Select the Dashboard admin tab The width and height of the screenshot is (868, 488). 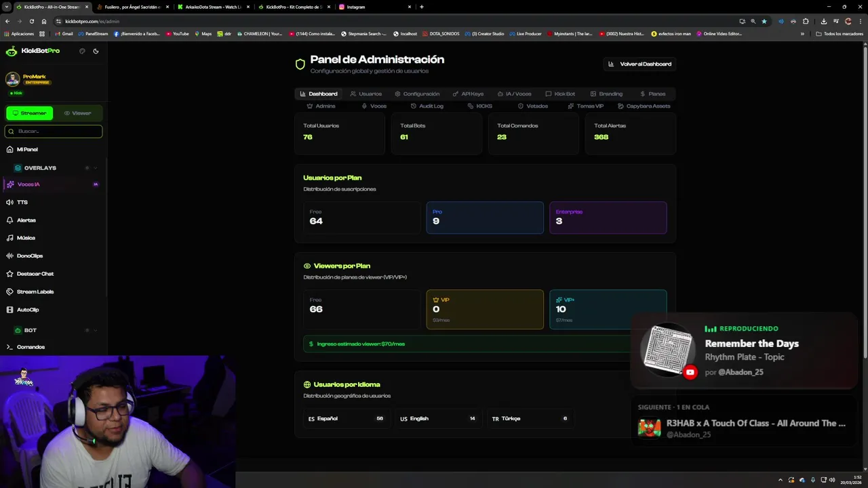pyautogui.click(x=319, y=94)
